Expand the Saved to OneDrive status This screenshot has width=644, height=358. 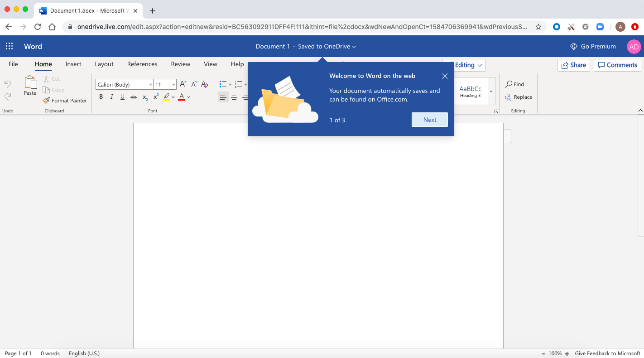355,46
